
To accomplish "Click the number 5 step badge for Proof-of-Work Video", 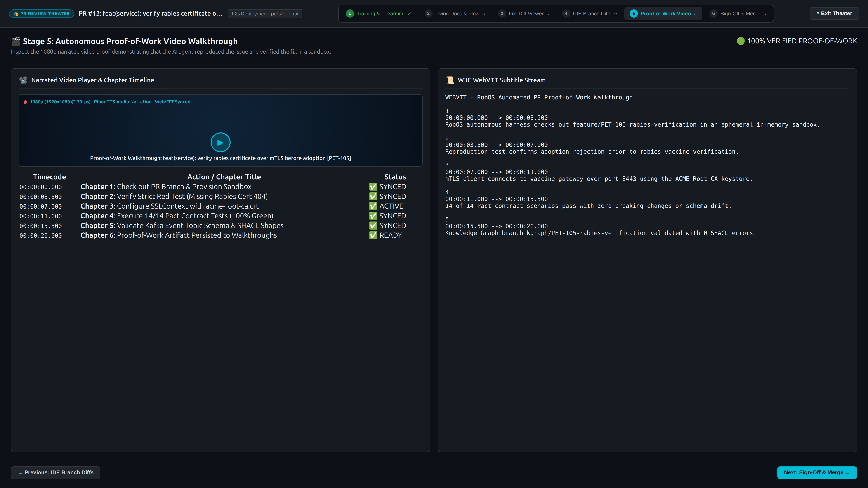I will [634, 14].
